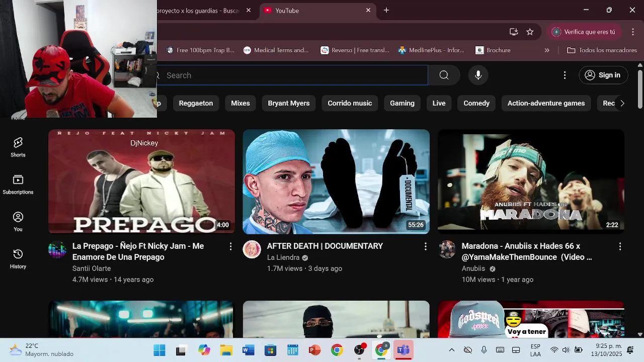The width and height of the screenshot is (644, 362).
Task: Start voice search with microphone
Action: point(478,75)
